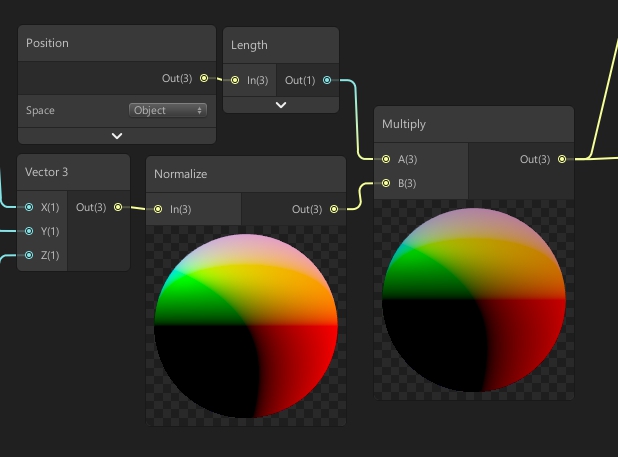Click the Normalize node's In(3) input port
This screenshot has width=618, height=457.
coord(158,209)
